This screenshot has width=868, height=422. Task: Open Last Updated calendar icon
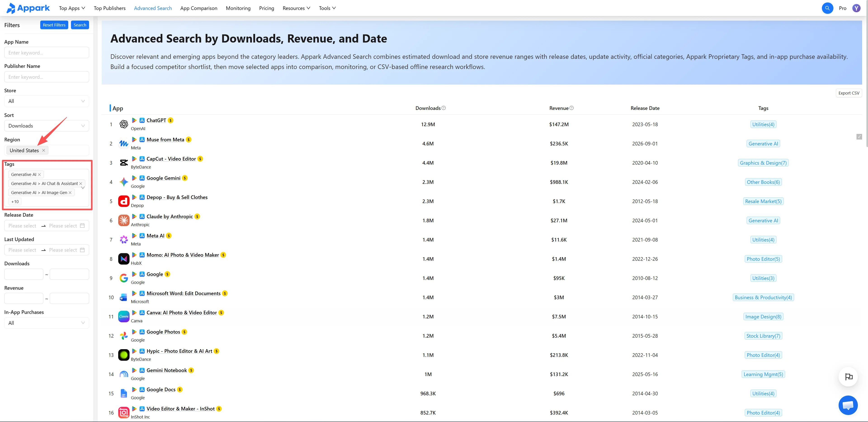pyautogui.click(x=82, y=250)
